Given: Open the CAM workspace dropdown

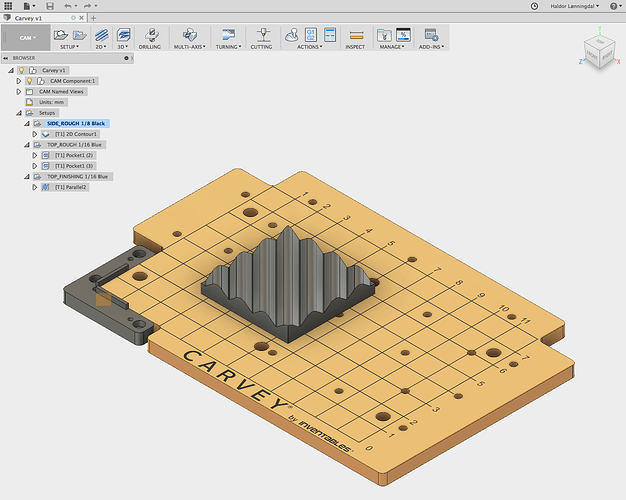Looking at the screenshot, I should click(26, 38).
